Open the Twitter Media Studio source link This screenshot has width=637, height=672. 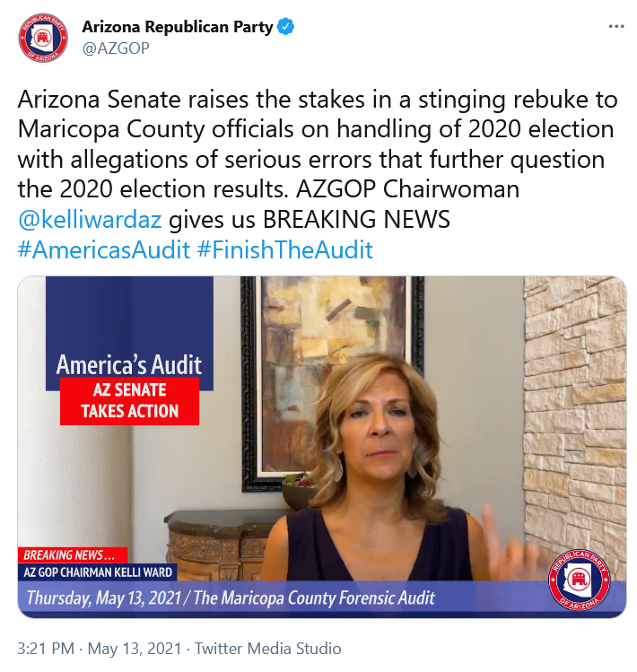(x=268, y=649)
